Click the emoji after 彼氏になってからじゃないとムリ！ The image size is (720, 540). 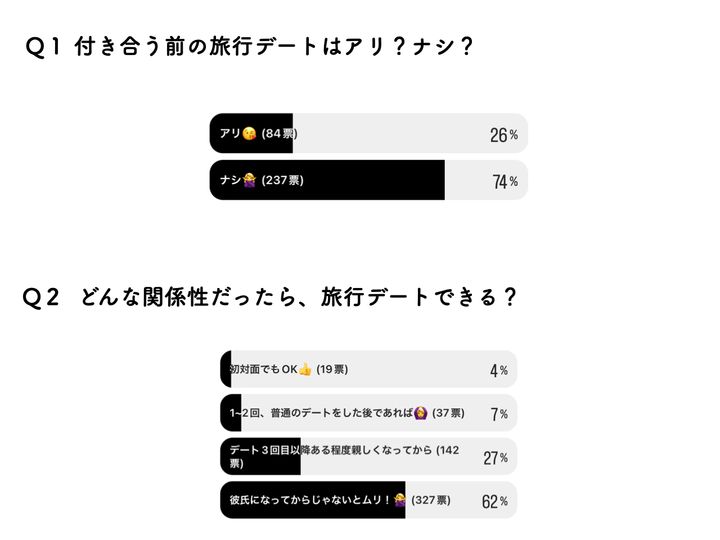tap(400, 500)
